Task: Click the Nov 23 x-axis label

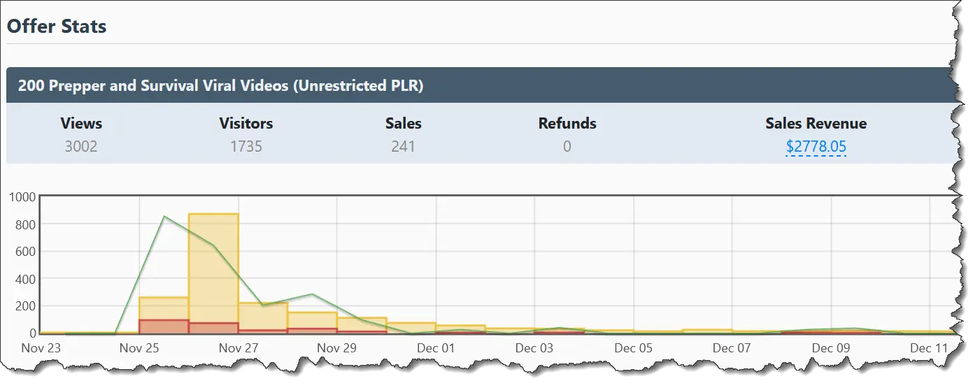Action: (x=41, y=347)
